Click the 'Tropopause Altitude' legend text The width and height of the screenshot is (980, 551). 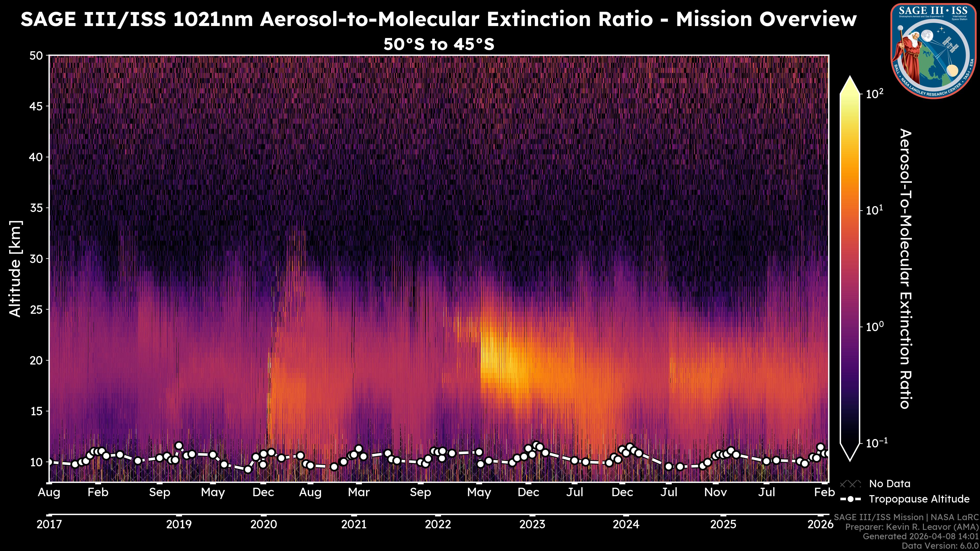pyautogui.click(x=919, y=499)
